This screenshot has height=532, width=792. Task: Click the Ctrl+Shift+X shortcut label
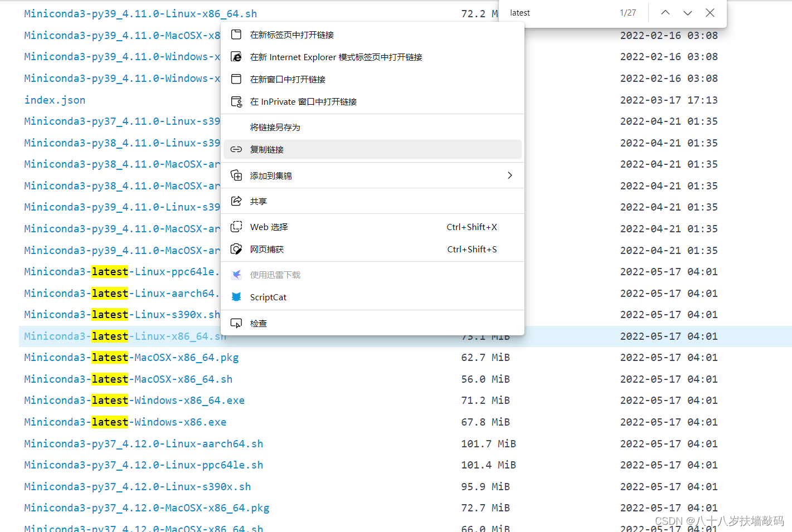(x=472, y=227)
